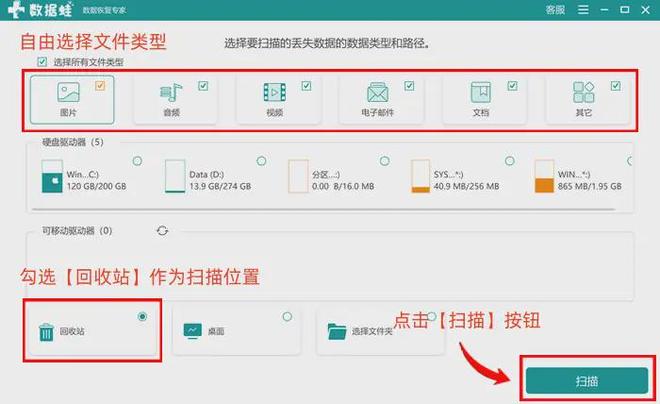Click the 硬盘驱动器 (5) section heading
Viewport: 660px width, 404px height.
[73, 142]
